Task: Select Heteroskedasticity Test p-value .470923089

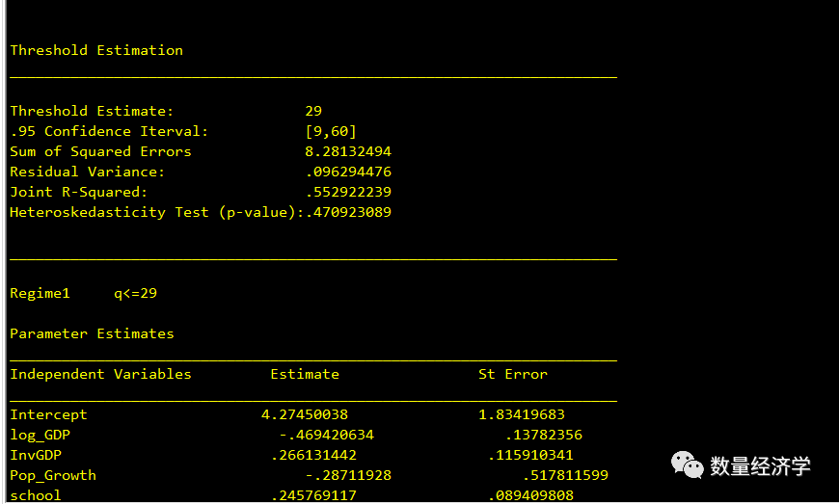Action: [x=348, y=212]
